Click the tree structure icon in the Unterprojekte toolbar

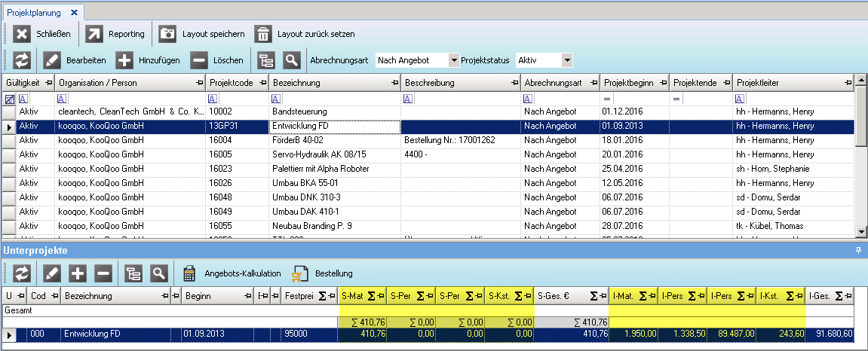pyautogui.click(x=133, y=273)
